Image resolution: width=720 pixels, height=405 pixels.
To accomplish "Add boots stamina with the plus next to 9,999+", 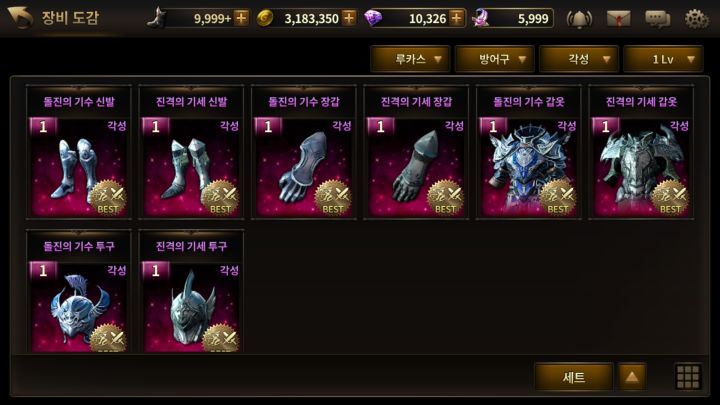I will click(241, 18).
